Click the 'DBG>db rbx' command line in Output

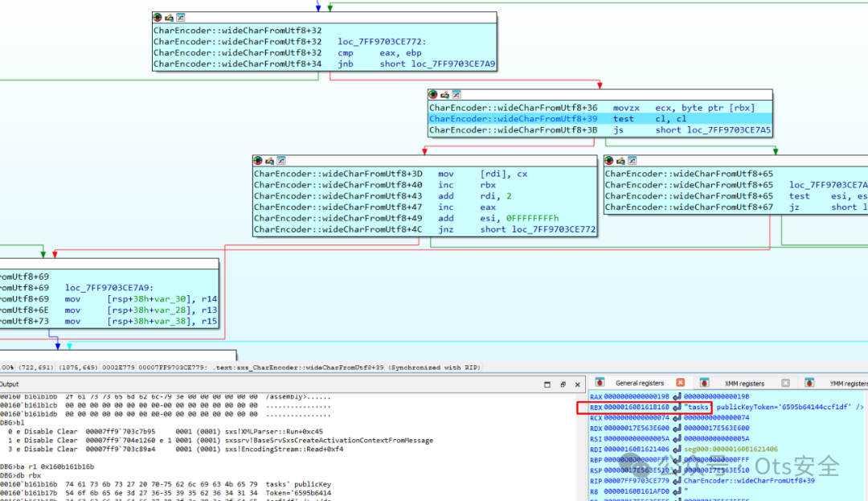tap(18, 475)
